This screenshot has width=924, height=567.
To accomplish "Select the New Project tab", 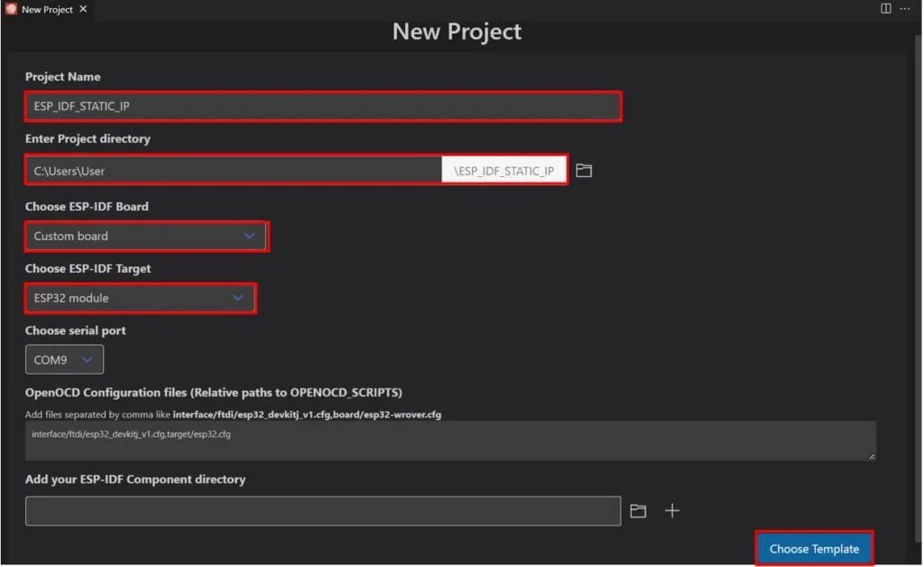I will click(43, 10).
